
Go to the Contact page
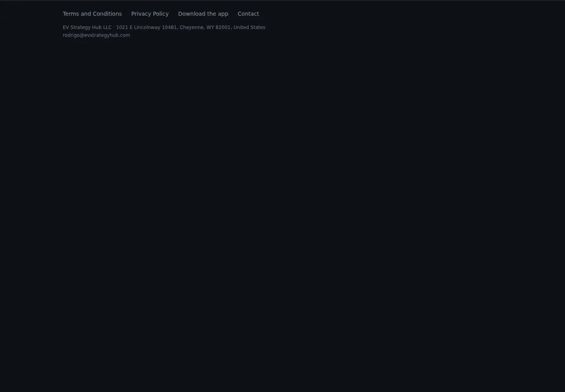(248, 14)
